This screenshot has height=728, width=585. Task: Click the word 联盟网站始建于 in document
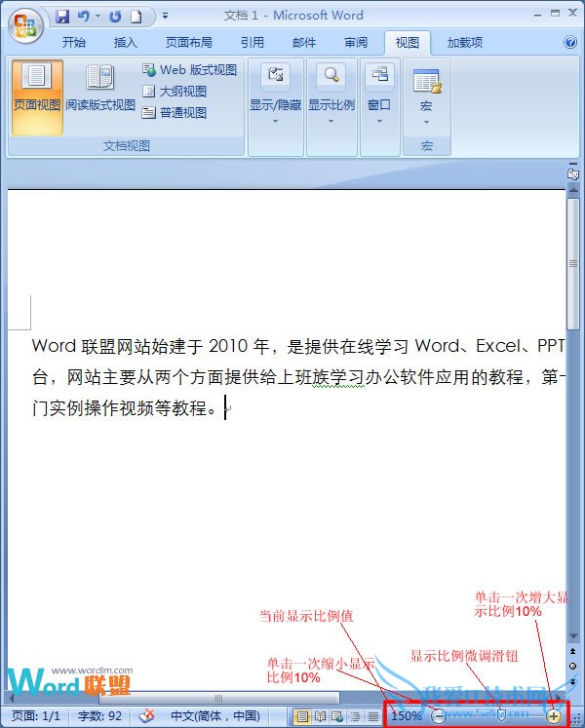(142, 346)
